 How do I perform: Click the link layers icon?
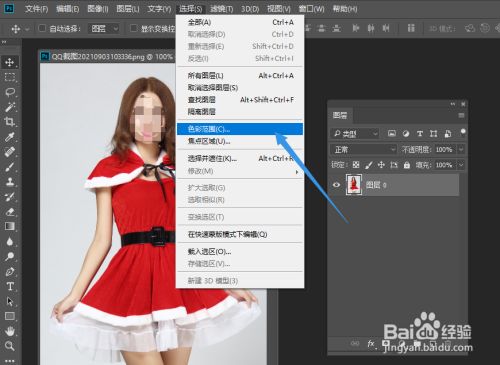[355, 343]
